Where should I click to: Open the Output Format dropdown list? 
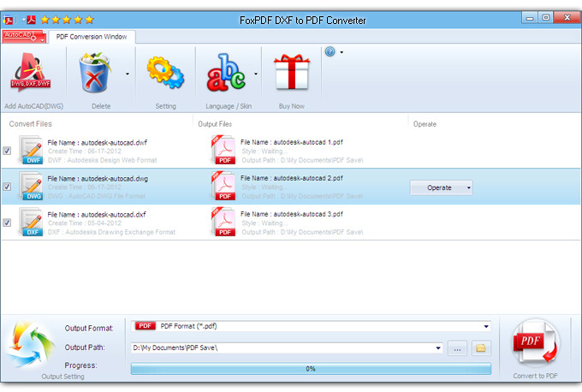point(486,326)
